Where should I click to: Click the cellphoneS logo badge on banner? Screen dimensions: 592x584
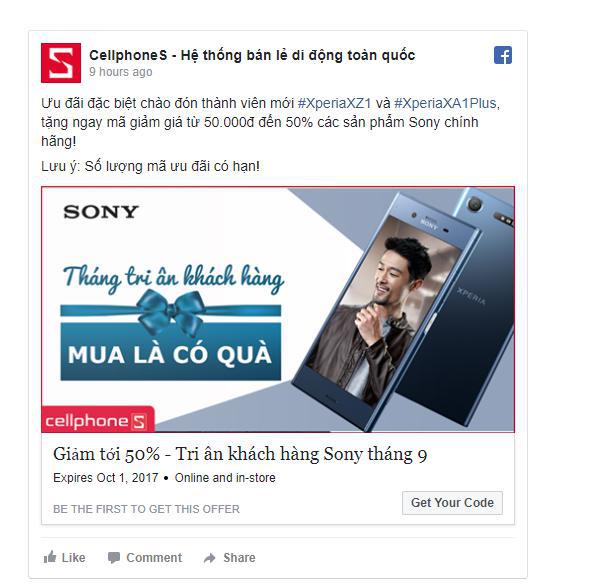[98, 419]
